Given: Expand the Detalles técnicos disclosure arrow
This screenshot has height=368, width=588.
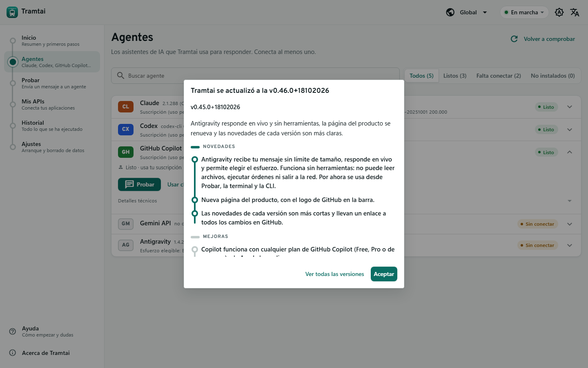Looking at the screenshot, I should tap(570, 201).
